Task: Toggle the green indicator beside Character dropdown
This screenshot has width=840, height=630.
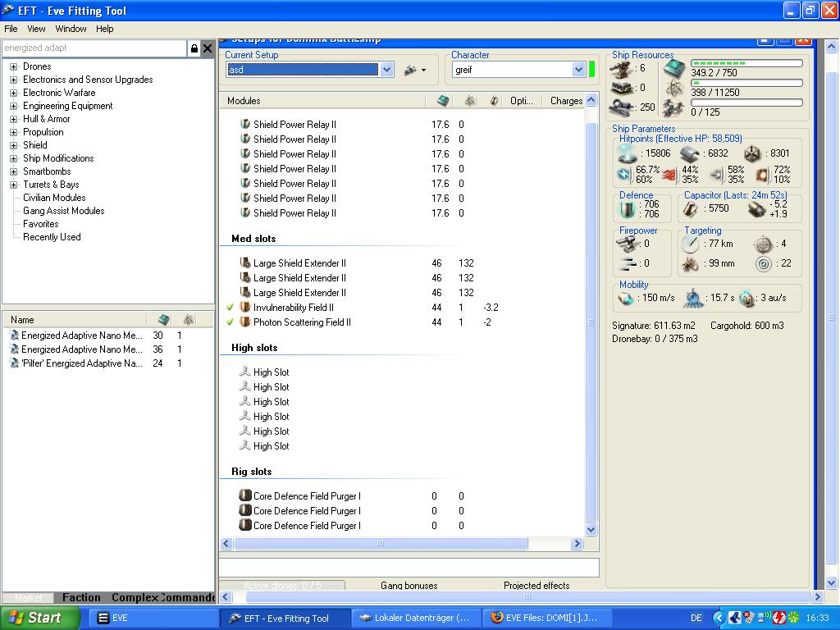Action: [592, 70]
